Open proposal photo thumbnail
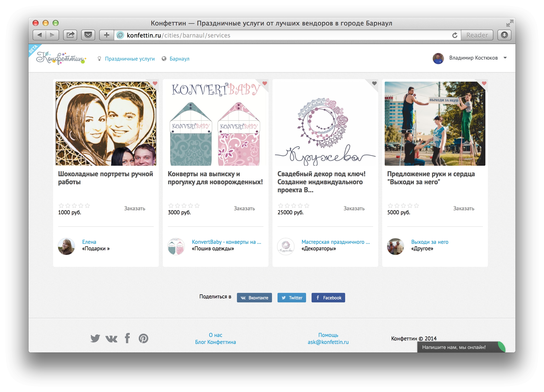Image resolution: width=544 pixels, height=392 pixels. coord(435,124)
